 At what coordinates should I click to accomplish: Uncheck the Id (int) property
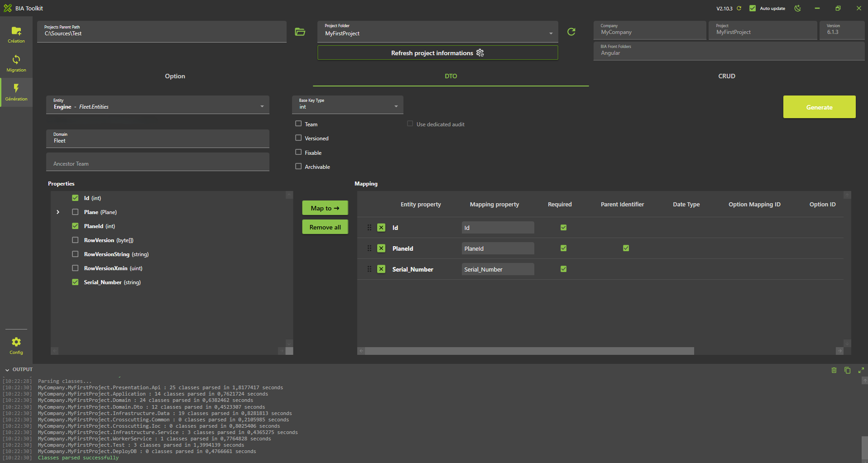75,198
